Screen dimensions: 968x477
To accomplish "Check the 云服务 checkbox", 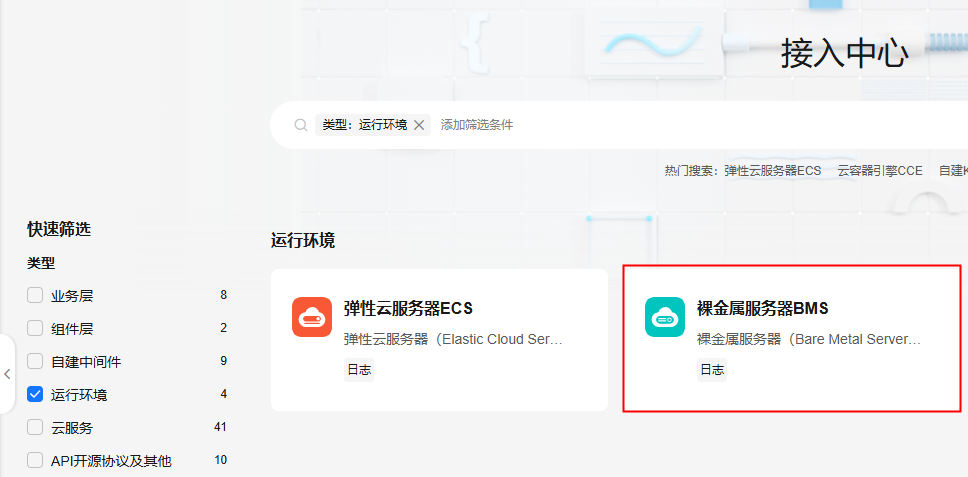I will pyautogui.click(x=35, y=427).
